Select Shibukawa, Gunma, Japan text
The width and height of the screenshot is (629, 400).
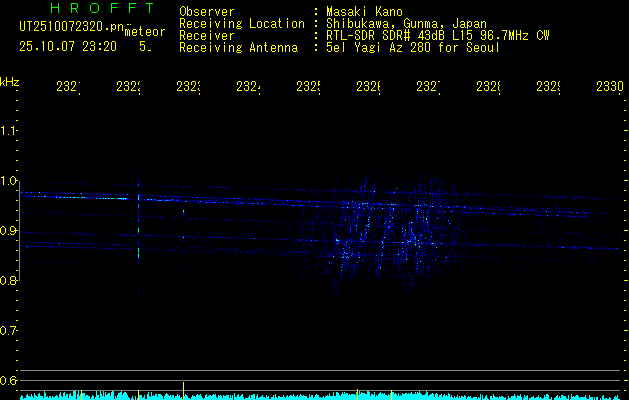406,23
